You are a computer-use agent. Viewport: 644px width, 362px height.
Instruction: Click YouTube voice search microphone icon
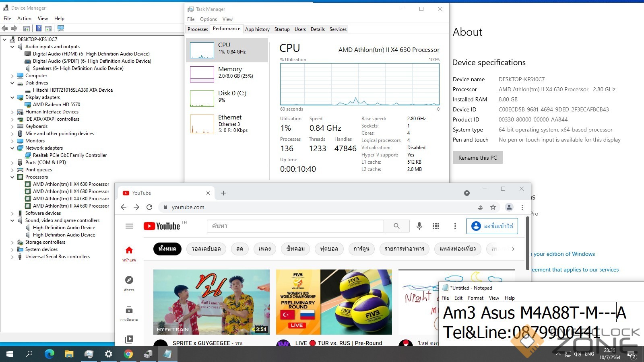pos(419,226)
